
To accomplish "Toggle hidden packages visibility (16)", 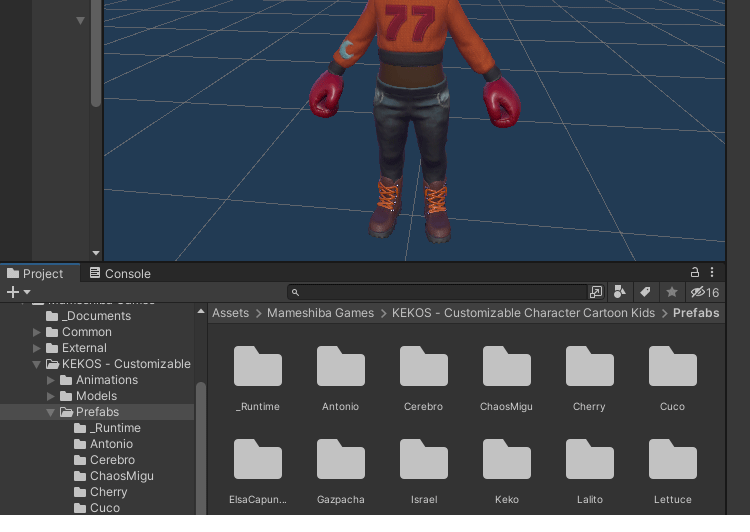I will tap(705, 292).
